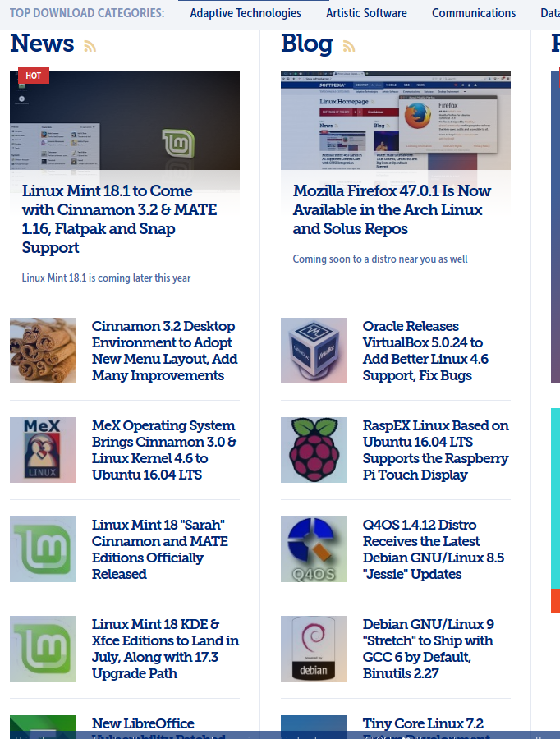The height and width of the screenshot is (739, 560).
Task: Click the Q4OS logo thumbnail
Action: [314, 549]
